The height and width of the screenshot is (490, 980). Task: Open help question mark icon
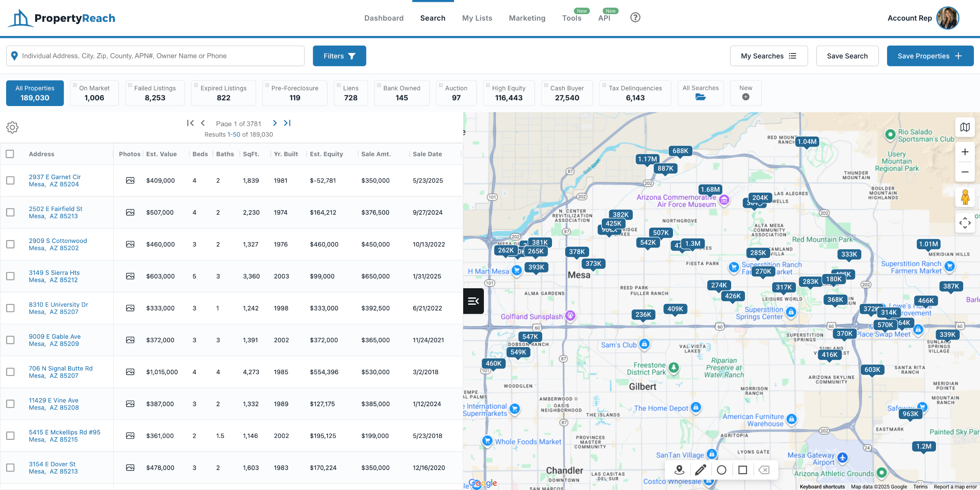point(635,18)
